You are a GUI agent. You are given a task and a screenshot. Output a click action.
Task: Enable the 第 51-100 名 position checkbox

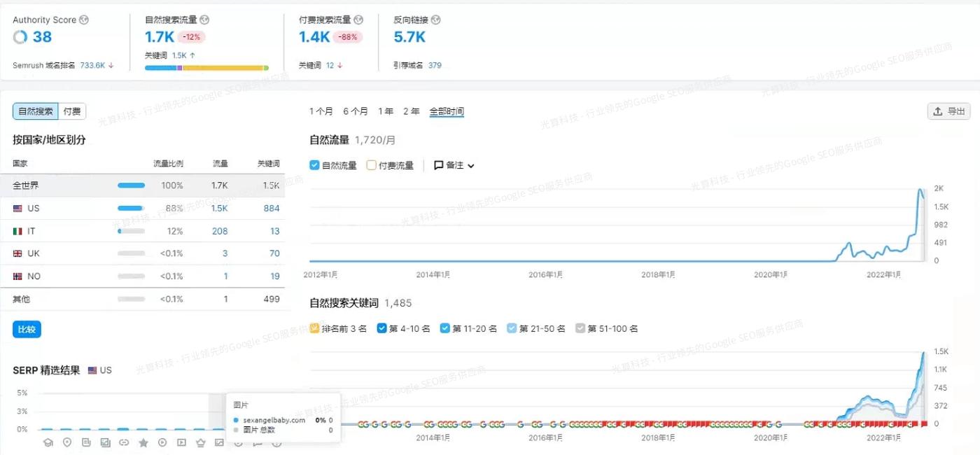pyautogui.click(x=581, y=328)
